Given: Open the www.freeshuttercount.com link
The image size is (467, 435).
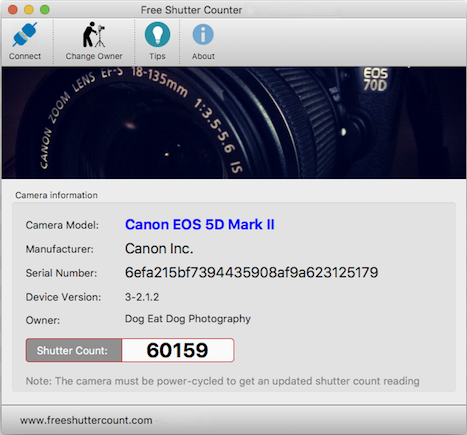Looking at the screenshot, I should pyautogui.click(x=86, y=420).
